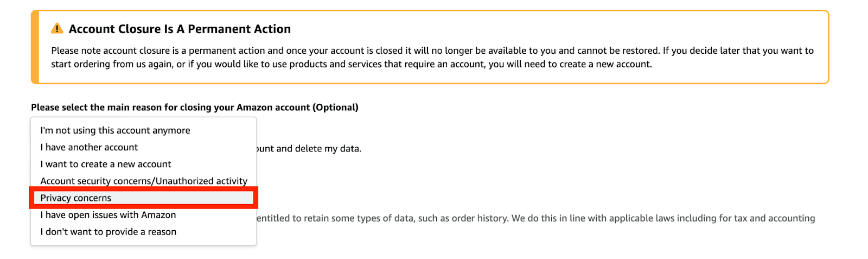Select "I'm not using this account anymore"
Viewport: 868px width, 259px height.
tap(115, 130)
